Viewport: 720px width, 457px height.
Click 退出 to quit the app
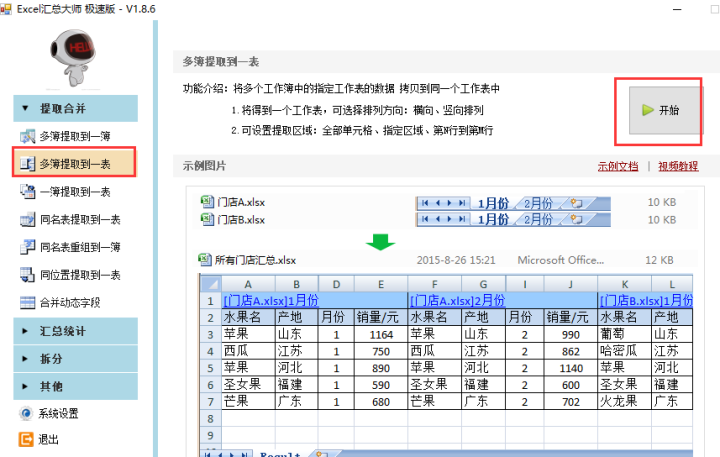coord(39,440)
